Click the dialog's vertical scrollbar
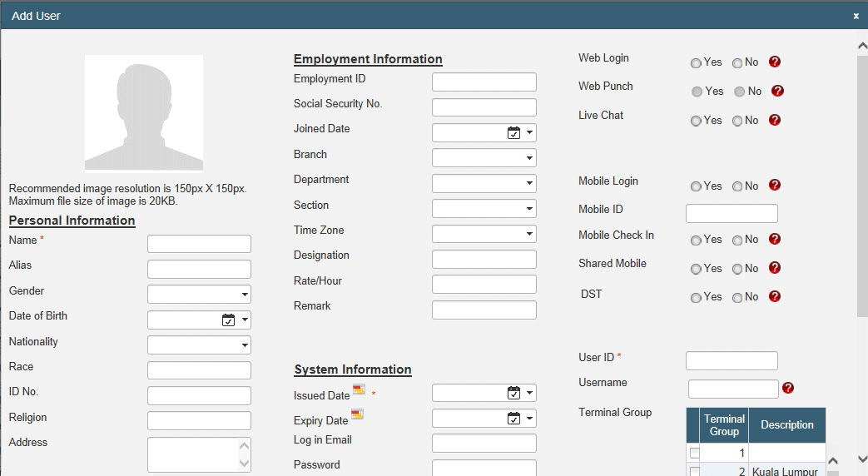 pos(861,183)
